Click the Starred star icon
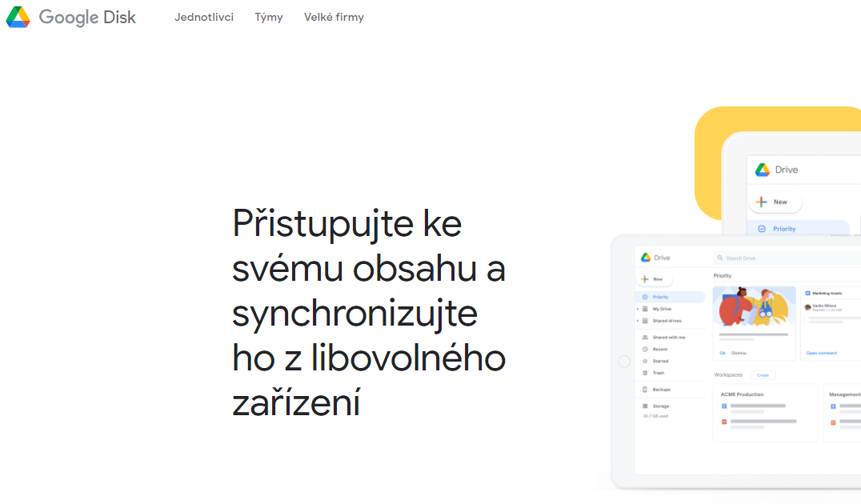This screenshot has height=504, width=861. 645,362
